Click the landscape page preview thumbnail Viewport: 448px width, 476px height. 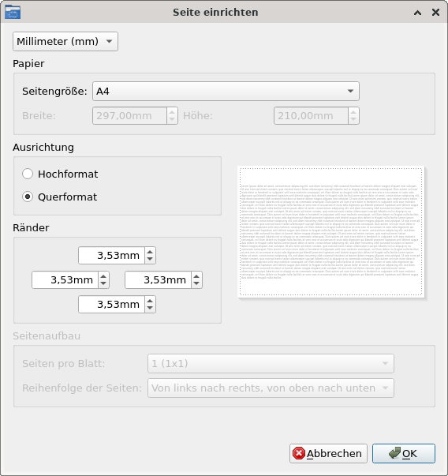[331, 232]
